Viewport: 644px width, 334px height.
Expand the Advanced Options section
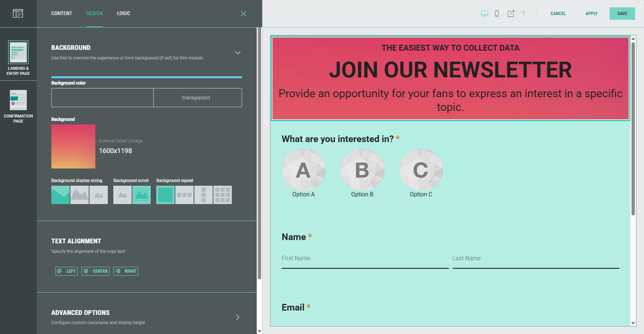pyautogui.click(x=238, y=317)
